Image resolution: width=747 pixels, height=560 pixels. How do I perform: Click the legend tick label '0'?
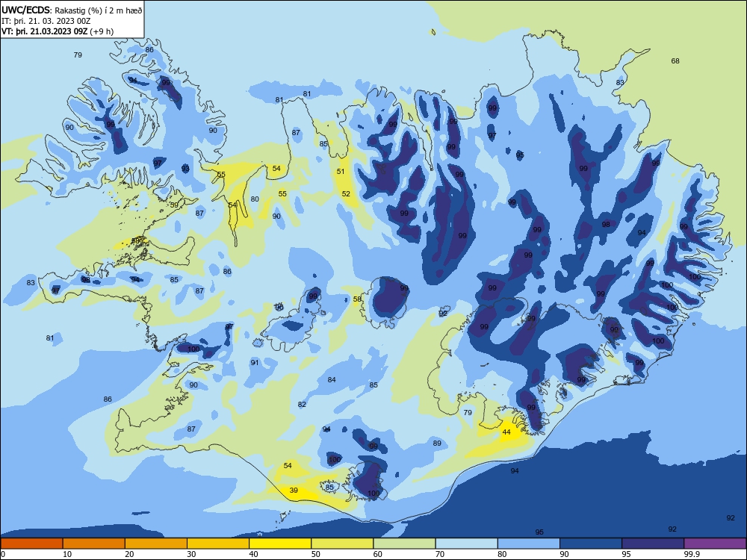point(3,554)
